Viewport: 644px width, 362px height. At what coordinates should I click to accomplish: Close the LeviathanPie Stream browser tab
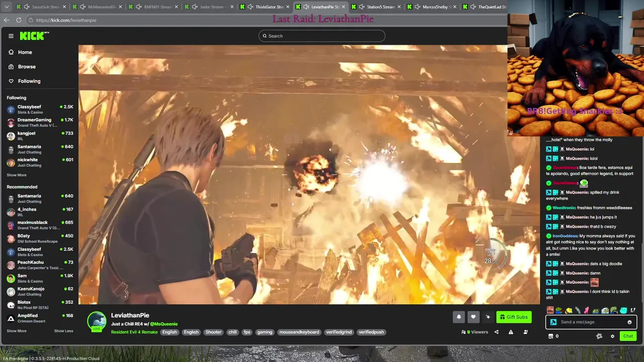click(344, 7)
